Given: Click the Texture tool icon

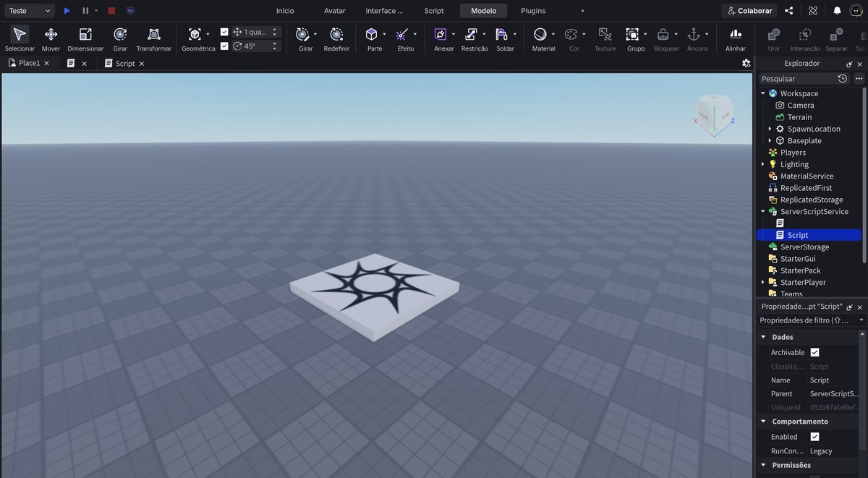Looking at the screenshot, I should pos(605,34).
